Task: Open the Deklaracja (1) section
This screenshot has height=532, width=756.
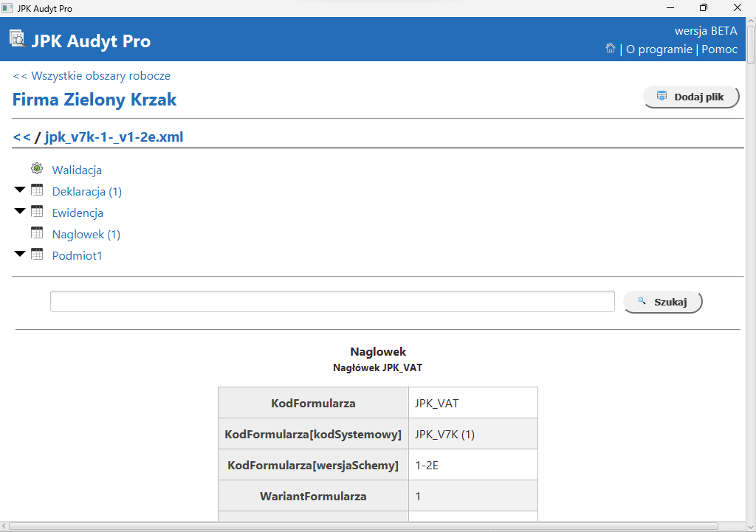Action: coord(87,192)
